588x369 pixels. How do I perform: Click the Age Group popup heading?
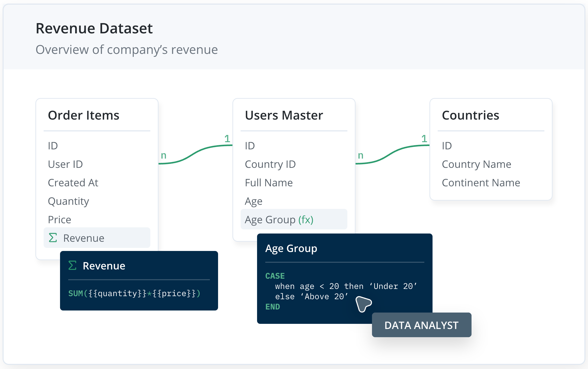pyautogui.click(x=291, y=248)
